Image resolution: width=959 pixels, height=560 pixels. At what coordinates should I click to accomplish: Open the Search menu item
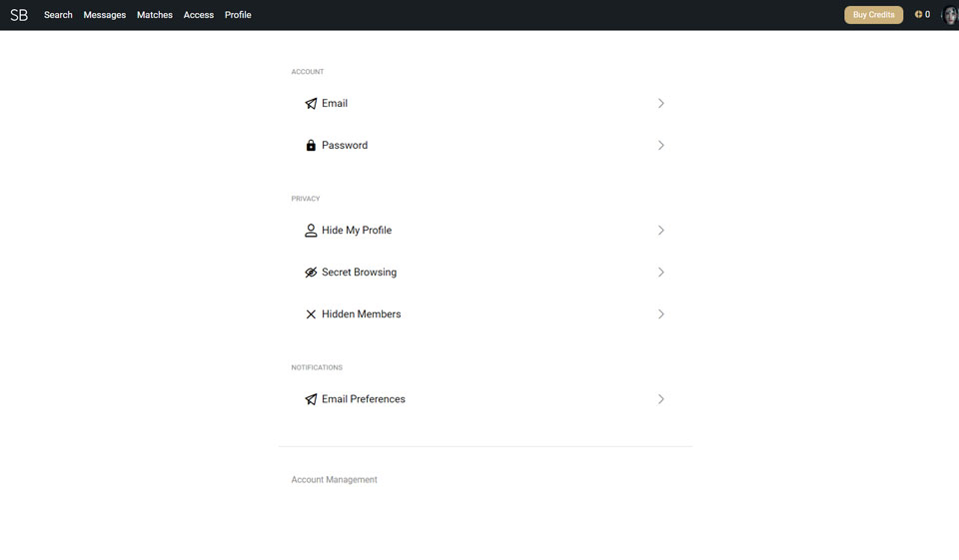pyautogui.click(x=58, y=15)
